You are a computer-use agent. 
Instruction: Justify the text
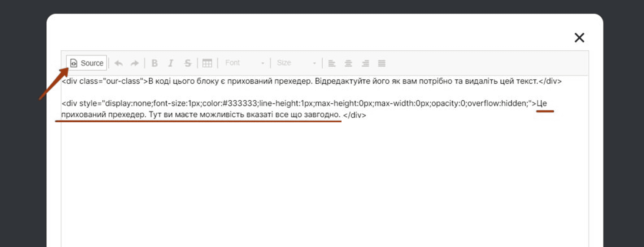click(x=382, y=63)
